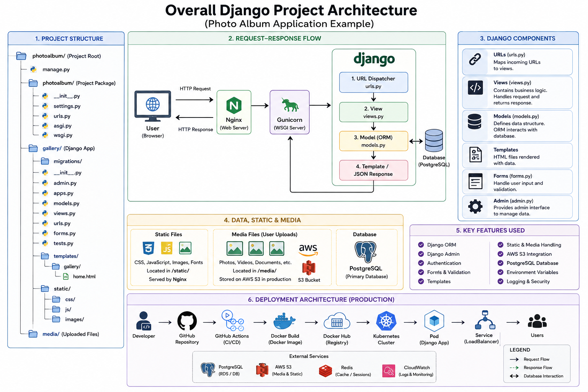Click the Models database stack icon
This screenshot has width=588, height=392.
pos(475,122)
